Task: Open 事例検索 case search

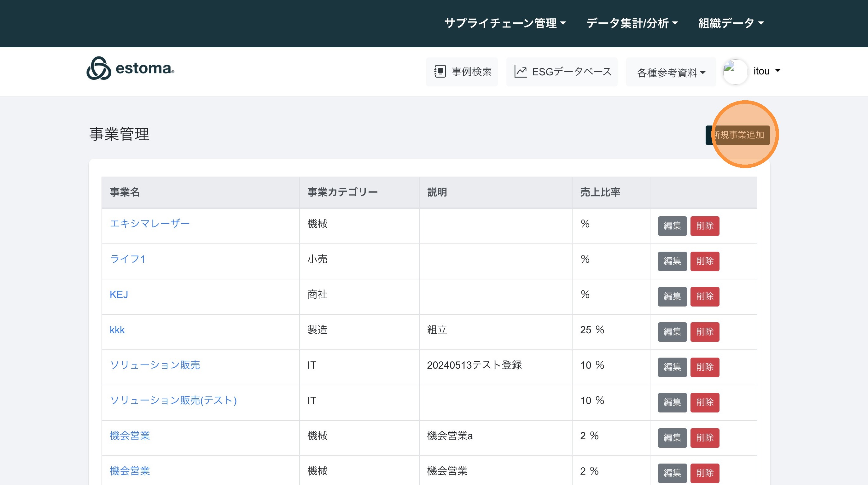Action: [x=462, y=72]
